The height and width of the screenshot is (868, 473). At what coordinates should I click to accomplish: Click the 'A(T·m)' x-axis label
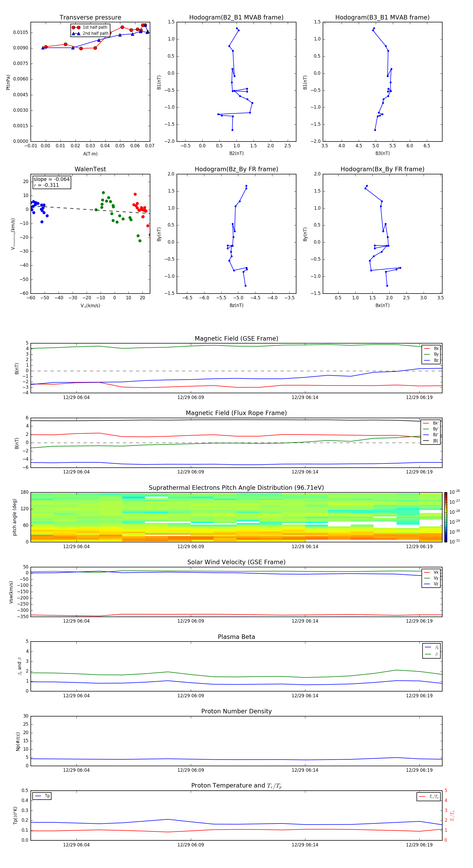point(90,154)
